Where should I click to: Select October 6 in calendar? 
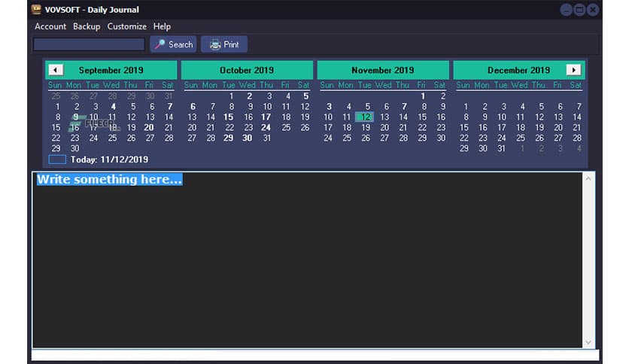coord(193,107)
